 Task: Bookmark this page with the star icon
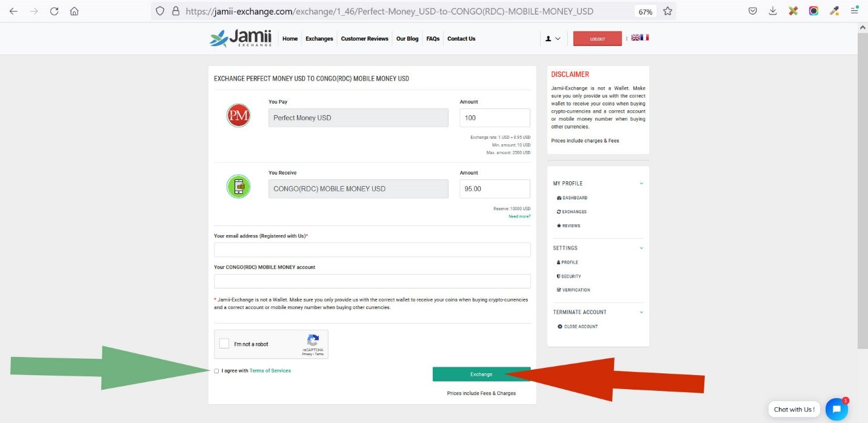[x=667, y=11]
